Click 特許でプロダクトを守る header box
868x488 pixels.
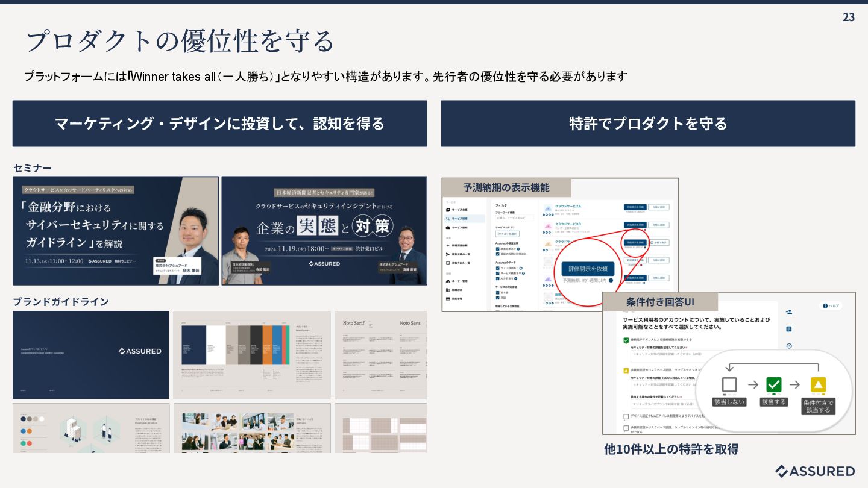[x=648, y=124]
